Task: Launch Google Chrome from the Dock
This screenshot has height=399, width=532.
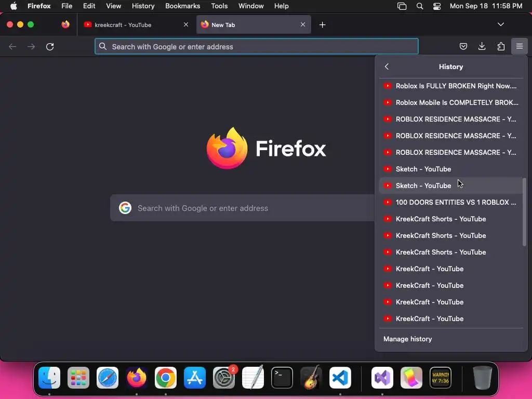Action: point(166,378)
